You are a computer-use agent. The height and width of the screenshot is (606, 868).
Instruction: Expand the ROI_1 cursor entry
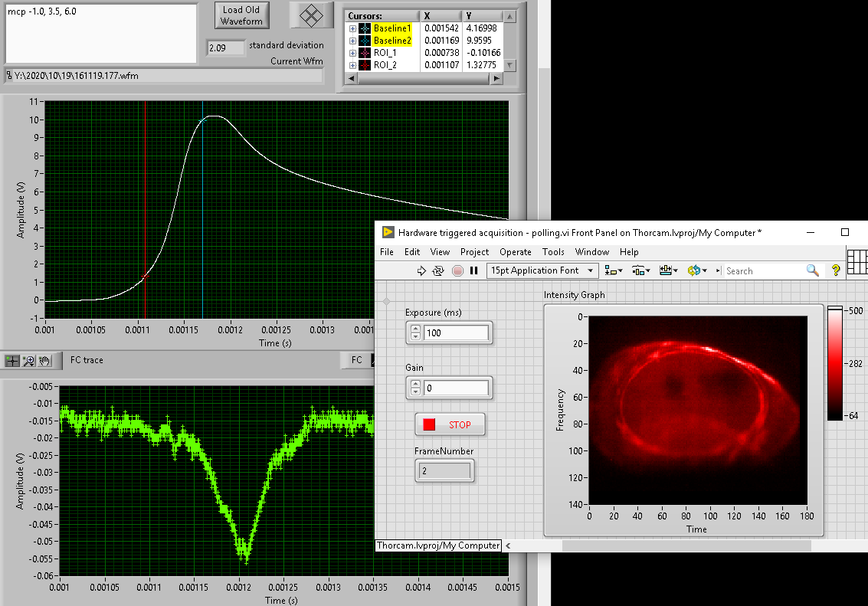click(352, 53)
